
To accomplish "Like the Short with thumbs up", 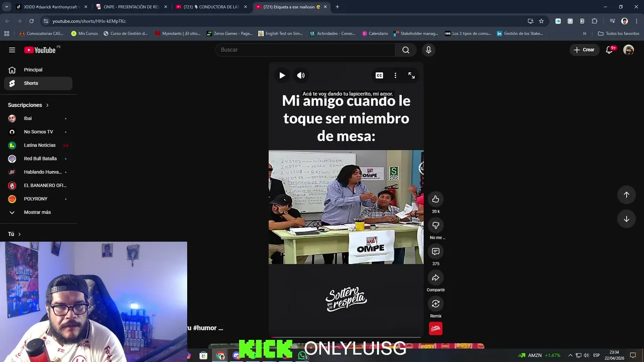I will [436, 199].
